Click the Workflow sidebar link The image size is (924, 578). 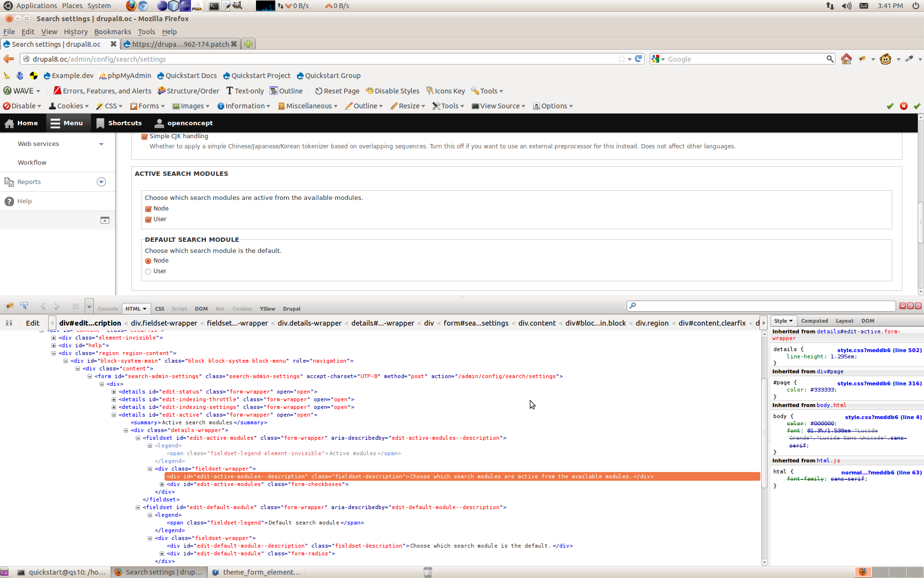[x=32, y=163]
